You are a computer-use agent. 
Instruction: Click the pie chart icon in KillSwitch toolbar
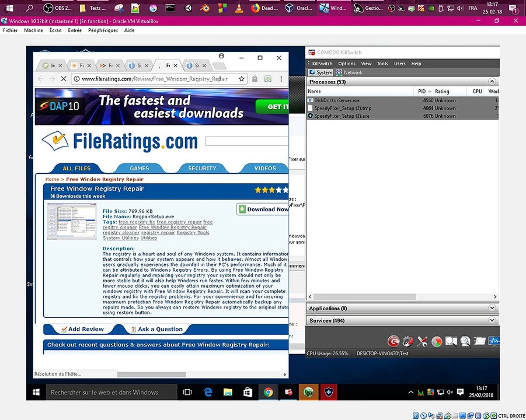(x=437, y=341)
